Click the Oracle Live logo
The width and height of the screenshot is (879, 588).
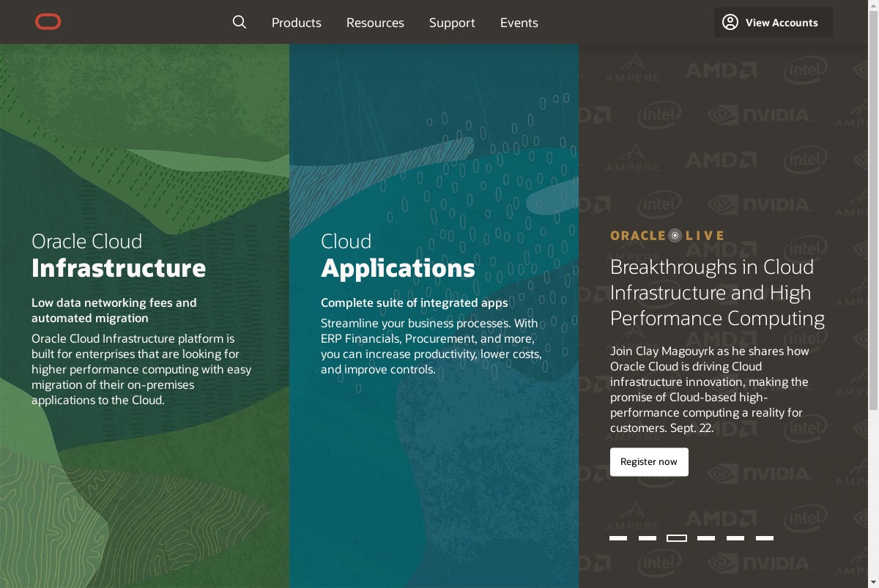click(667, 235)
